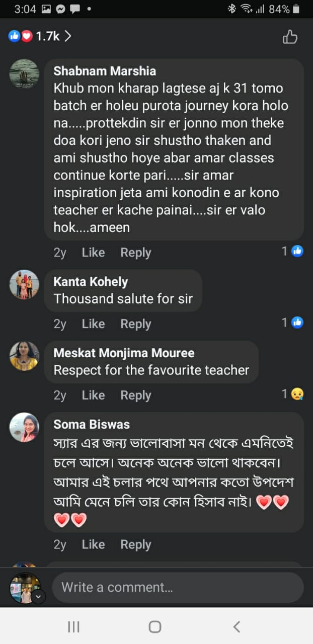This screenshot has height=644, width=313.
Task: Open Shabnam Marshia's profile picture
Action: tap(24, 74)
